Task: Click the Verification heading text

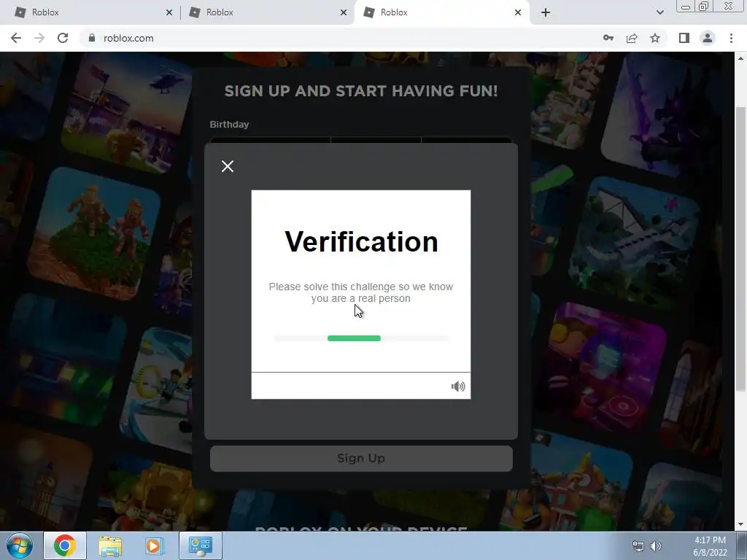Action: [x=361, y=241]
